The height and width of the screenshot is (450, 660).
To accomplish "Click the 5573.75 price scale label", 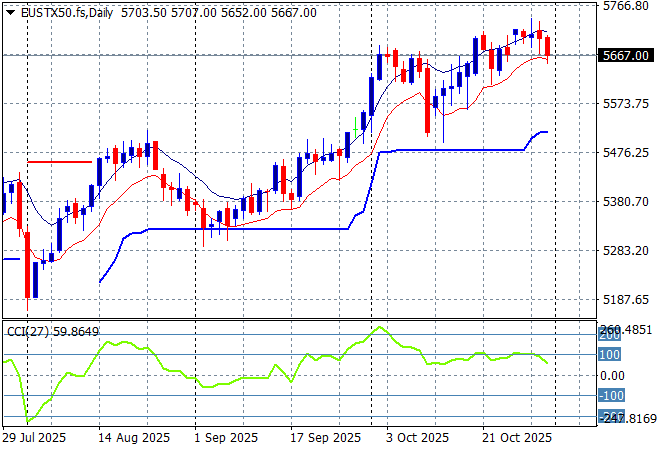I will tap(628, 103).
